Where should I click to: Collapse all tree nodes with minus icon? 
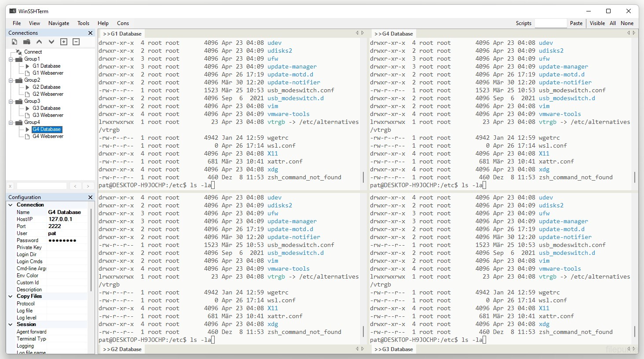[76, 42]
